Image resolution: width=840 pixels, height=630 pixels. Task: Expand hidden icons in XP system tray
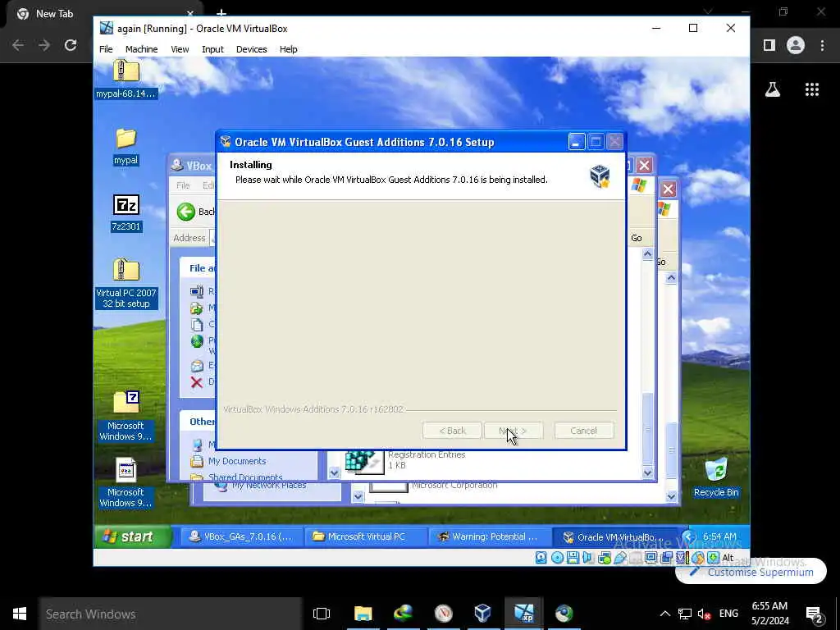point(689,536)
